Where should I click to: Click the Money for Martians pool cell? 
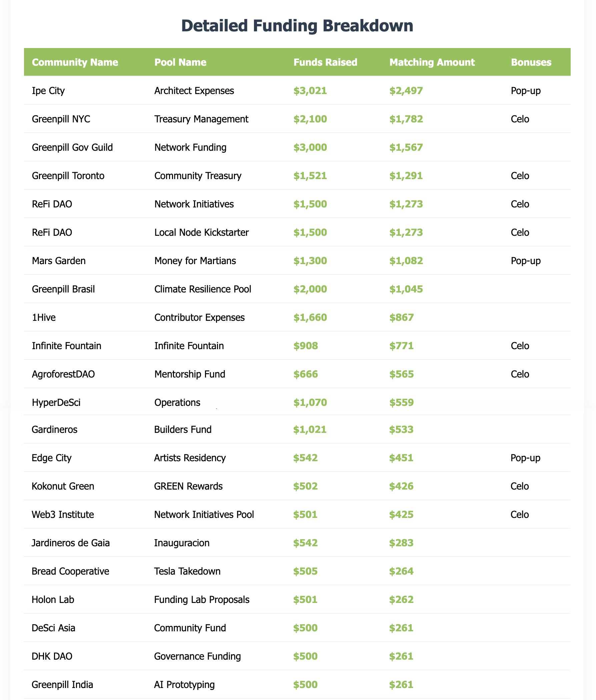tap(195, 261)
